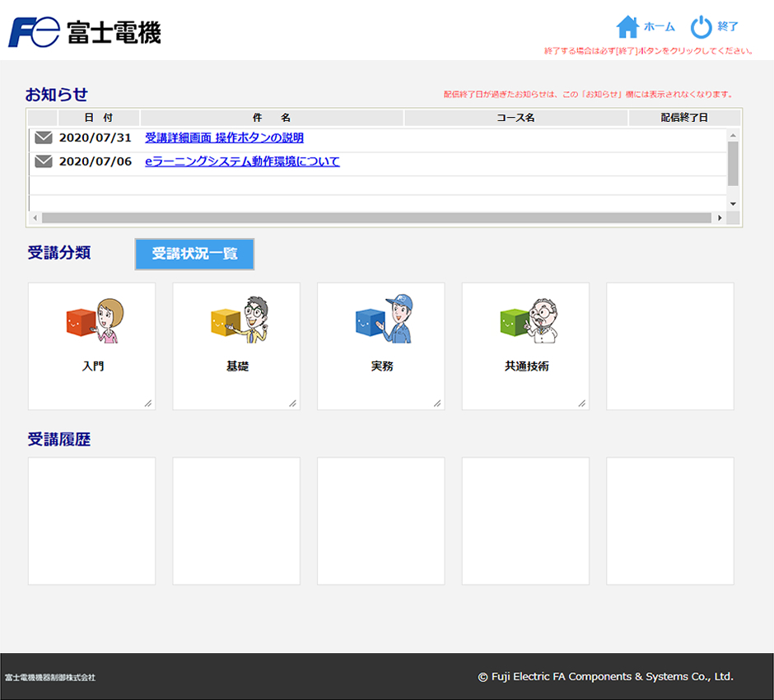Click the notice list scroll-down arrow

click(x=733, y=204)
